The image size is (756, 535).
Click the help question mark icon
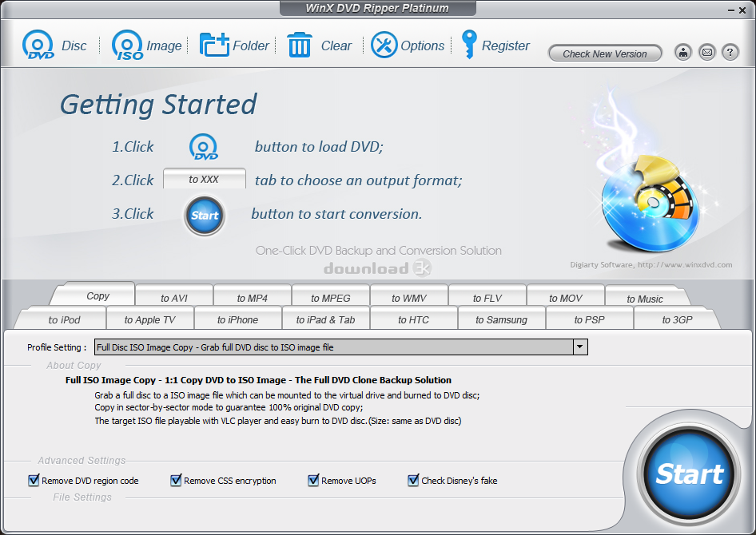(730, 53)
